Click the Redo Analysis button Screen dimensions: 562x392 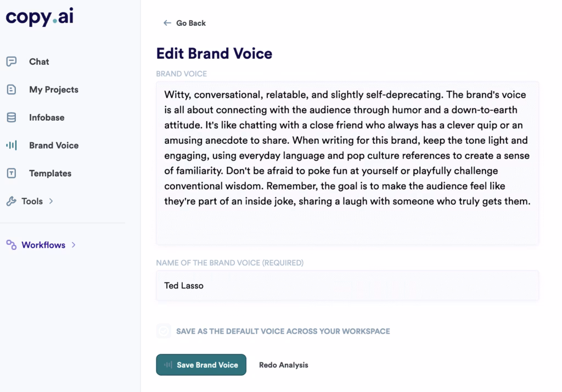pos(283,365)
